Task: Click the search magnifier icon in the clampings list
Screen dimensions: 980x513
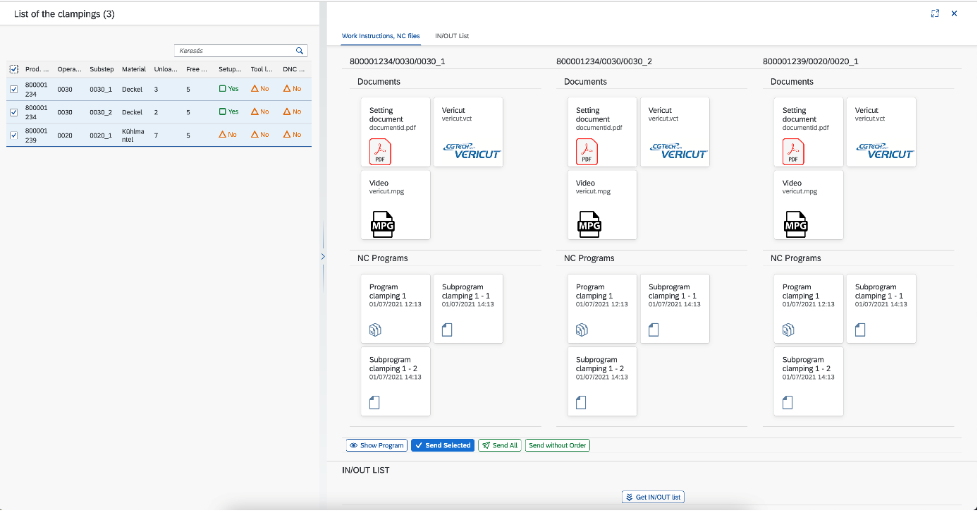Action: pos(300,51)
